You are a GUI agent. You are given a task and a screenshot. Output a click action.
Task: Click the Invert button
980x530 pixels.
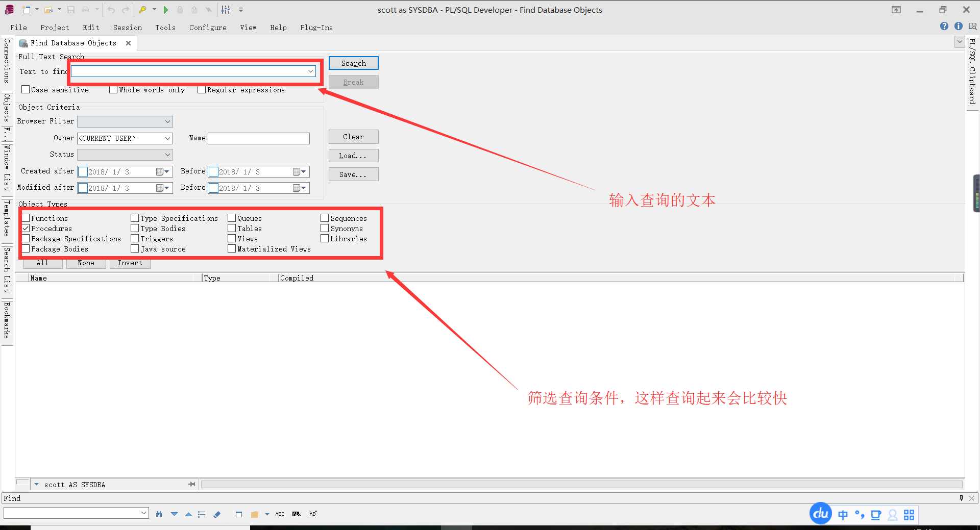coord(130,263)
